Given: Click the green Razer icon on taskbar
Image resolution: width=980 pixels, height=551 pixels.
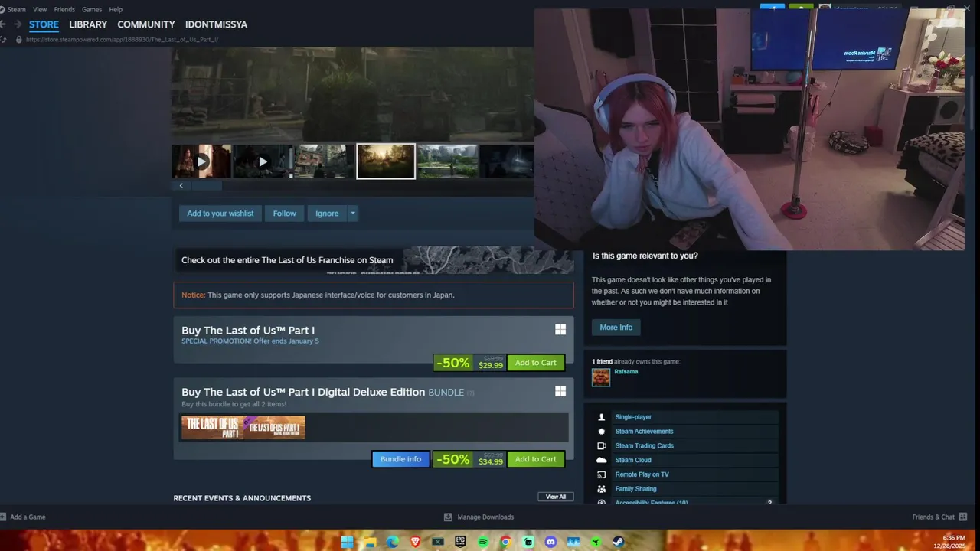Looking at the screenshot, I should (596, 542).
